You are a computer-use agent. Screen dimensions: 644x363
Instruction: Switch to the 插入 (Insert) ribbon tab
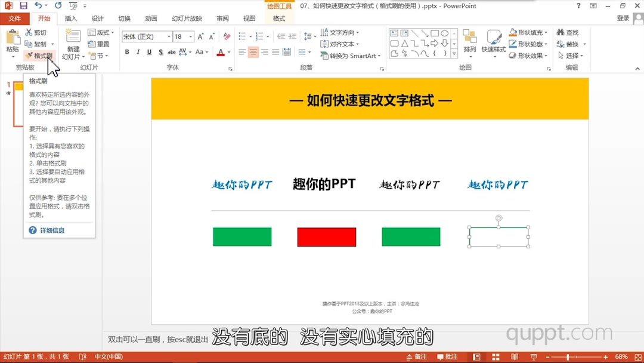[71, 18]
